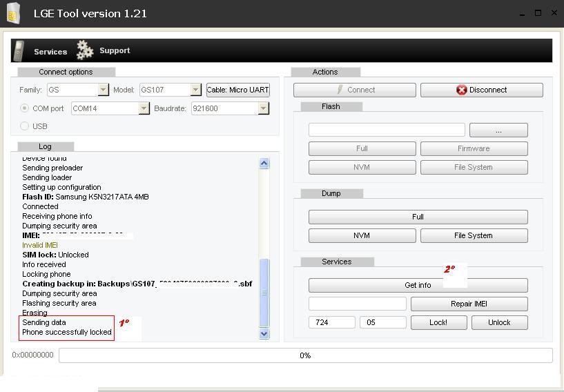Select the COM port radio button

[24, 108]
